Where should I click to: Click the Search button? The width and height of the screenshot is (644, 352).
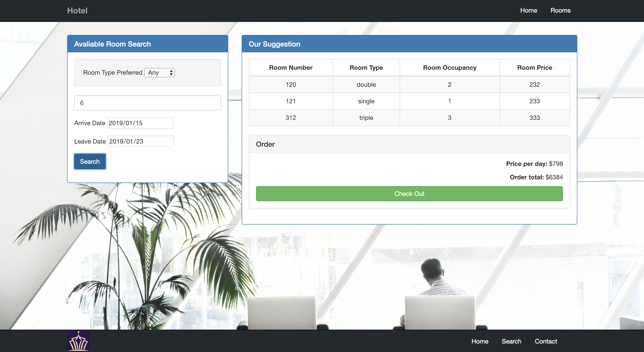pos(90,161)
